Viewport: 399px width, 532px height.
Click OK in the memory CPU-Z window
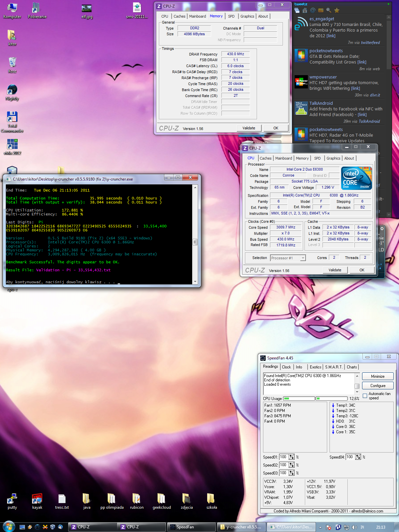click(276, 128)
